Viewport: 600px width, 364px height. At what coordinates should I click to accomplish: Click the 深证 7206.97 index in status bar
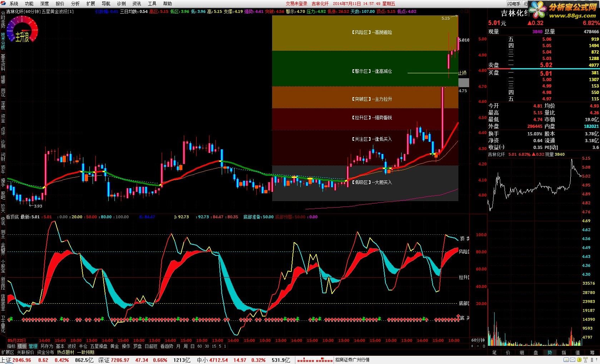point(114,360)
